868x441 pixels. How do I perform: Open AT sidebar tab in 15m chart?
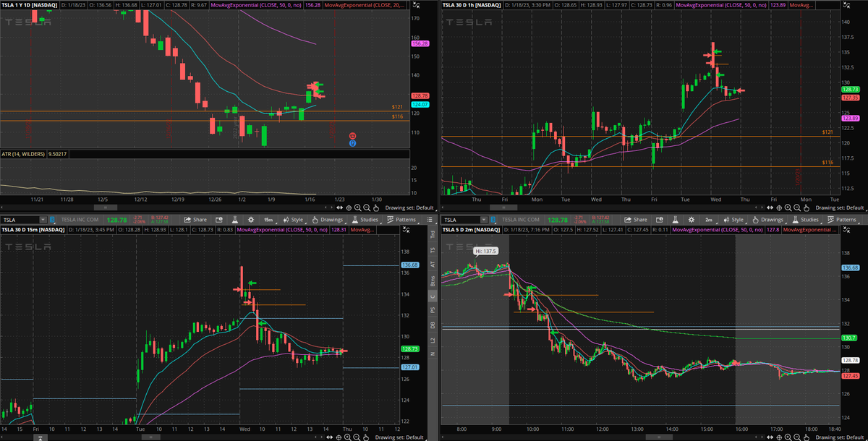[433, 265]
